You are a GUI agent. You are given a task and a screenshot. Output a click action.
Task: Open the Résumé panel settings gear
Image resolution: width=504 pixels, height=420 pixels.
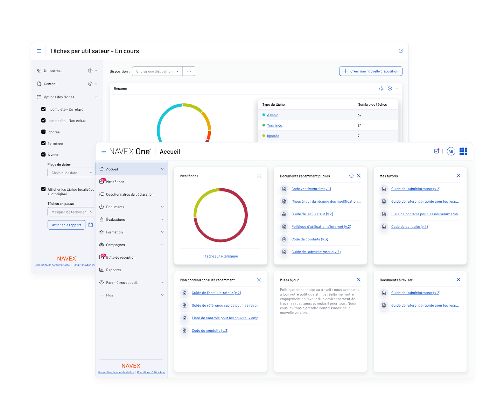(x=390, y=89)
